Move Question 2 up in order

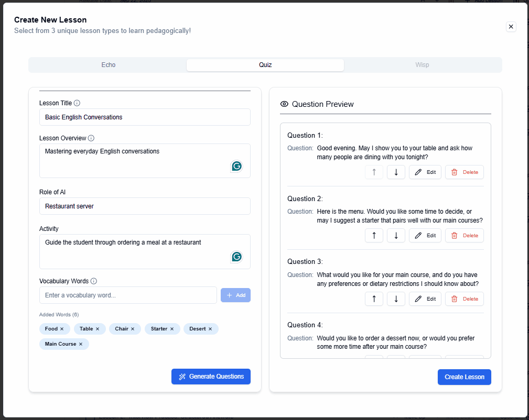(374, 236)
